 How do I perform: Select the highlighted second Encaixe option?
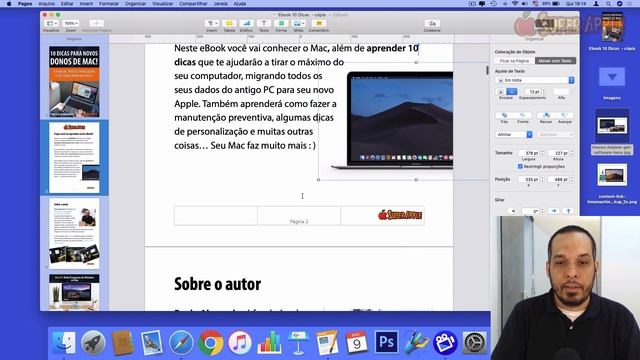click(x=511, y=92)
